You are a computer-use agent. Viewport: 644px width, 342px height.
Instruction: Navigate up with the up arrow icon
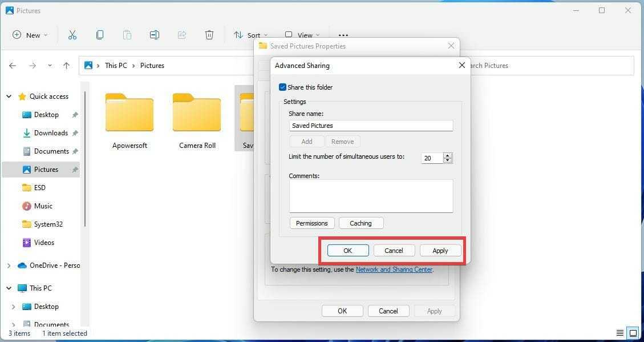pyautogui.click(x=66, y=66)
